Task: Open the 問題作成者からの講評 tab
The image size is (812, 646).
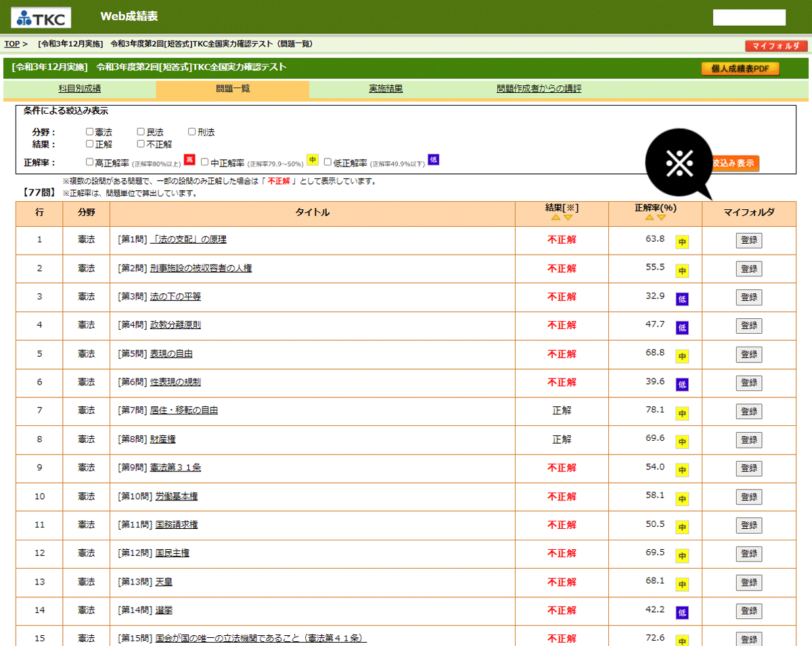Action: [539, 89]
